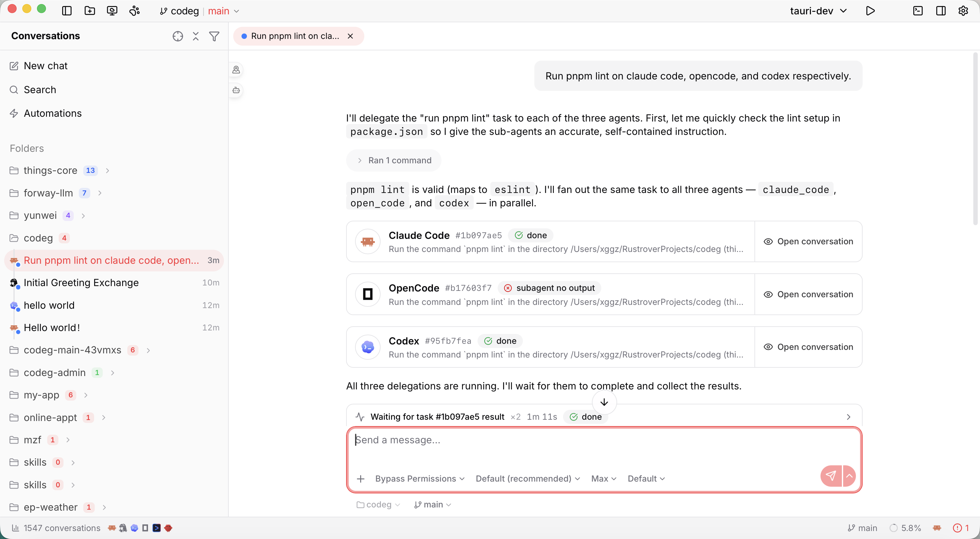Screen dimensions: 980x539
Task: Open the remote monitor cloud icon
Action: [112, 11]
